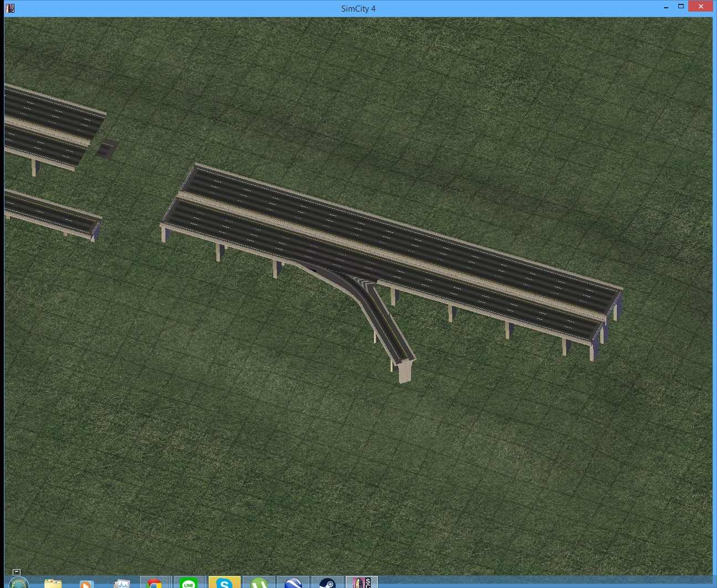This screenshot has height=588, width=717.
Task: Launch Windows Media Player from the taskbar
Action: click(x=86, y=584)
